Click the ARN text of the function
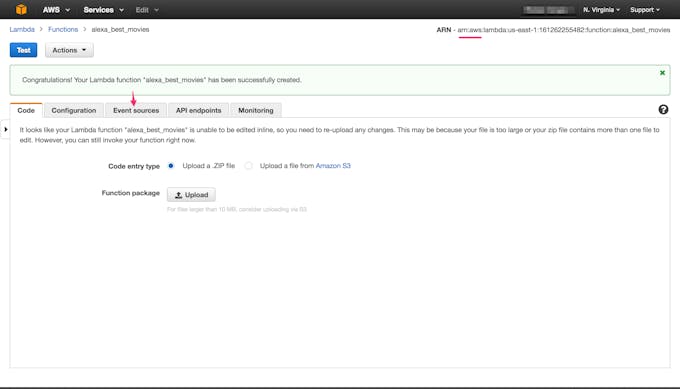This screenshot has width=680, height=389. [553, 30]
